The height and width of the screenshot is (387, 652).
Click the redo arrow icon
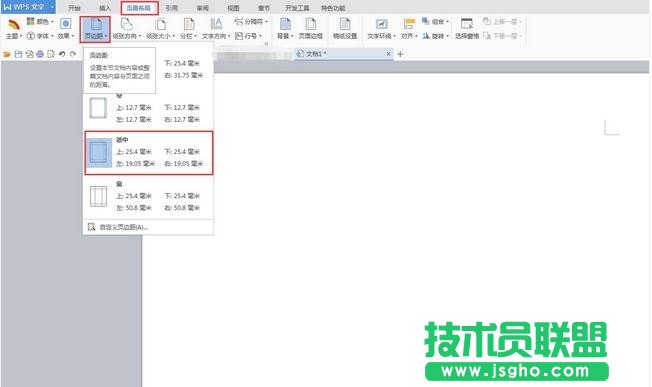(73, 54)
